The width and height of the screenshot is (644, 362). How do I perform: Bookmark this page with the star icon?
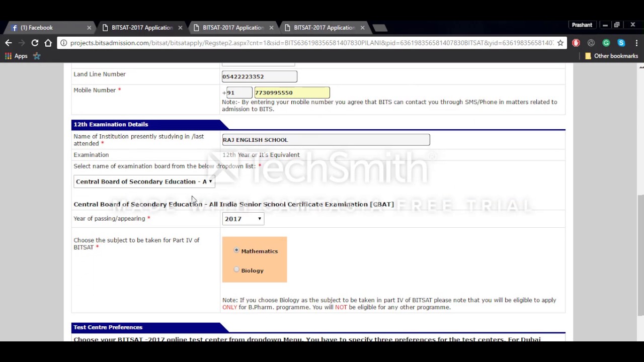click(x=560, y=43)
